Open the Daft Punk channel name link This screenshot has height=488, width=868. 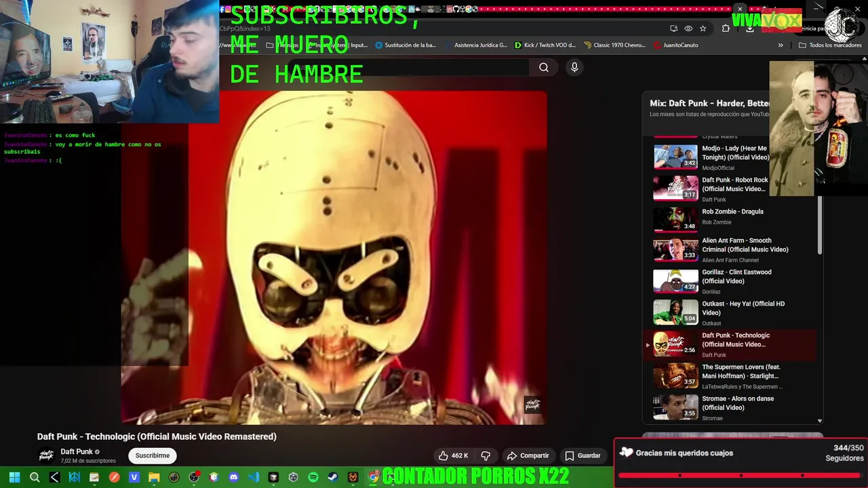[77, 451]
